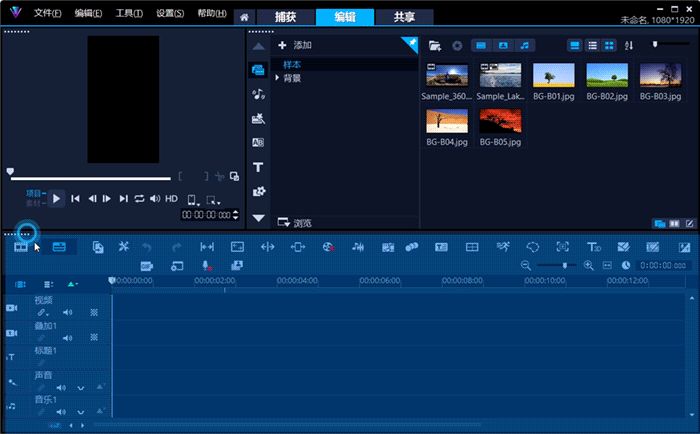Click the Home tab house icon
This screenshot has height=434, width=700.
tap(244, 17)
